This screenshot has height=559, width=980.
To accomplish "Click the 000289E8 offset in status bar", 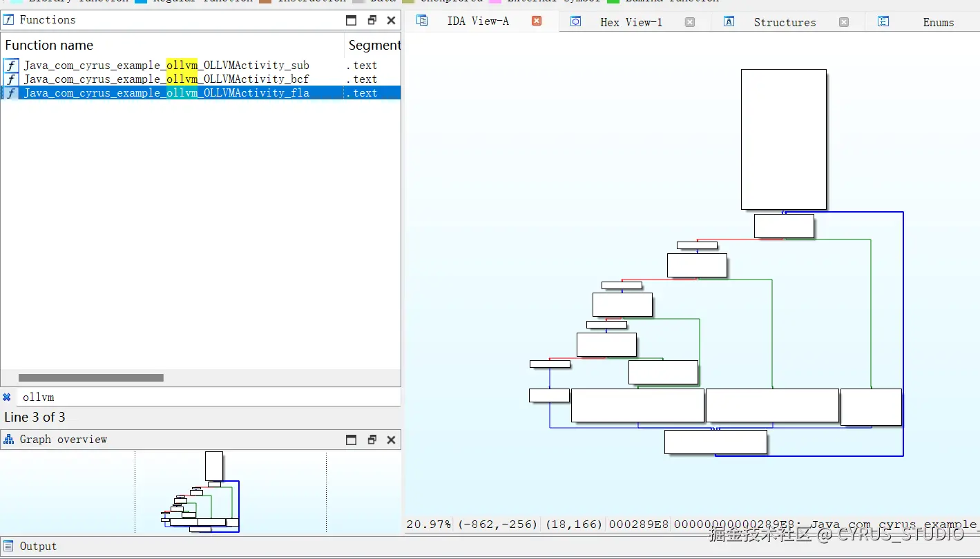I will coord(638,524).
